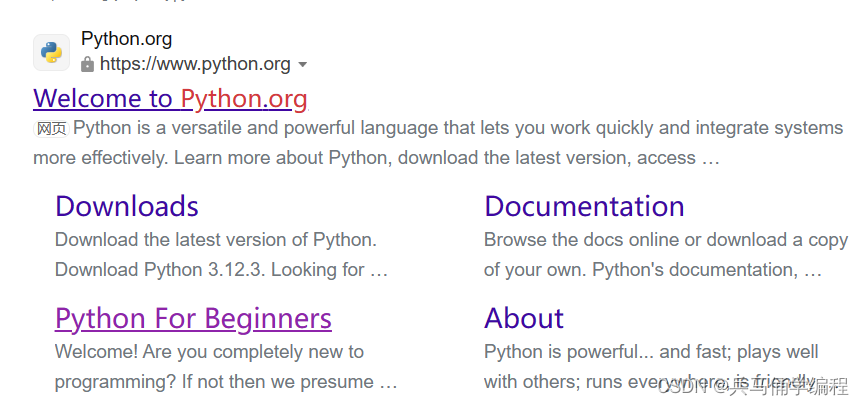
Task: Click 'Welcome! Are you completely new to' text
Action: click(x=209, y=352)
